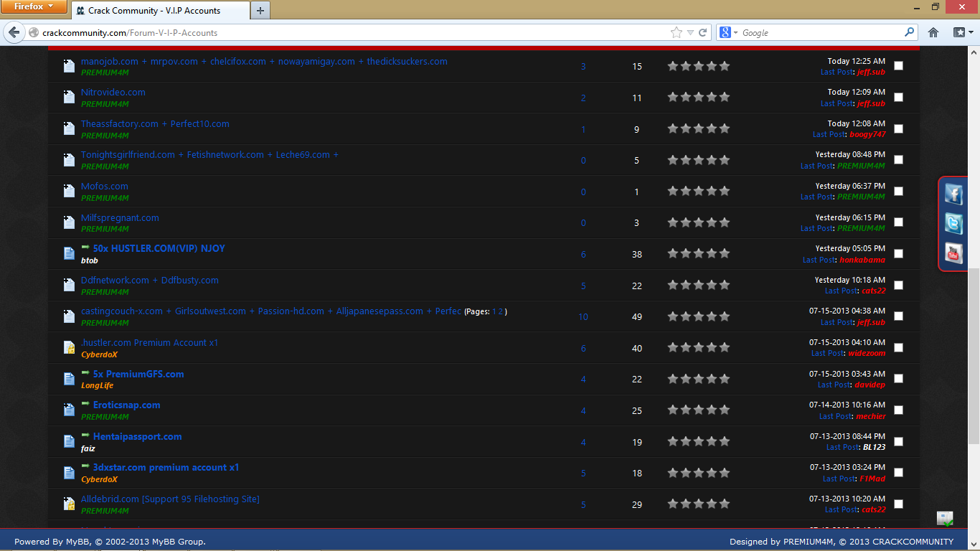View author LongLife under 5x PremiumGFS.com

97,385
